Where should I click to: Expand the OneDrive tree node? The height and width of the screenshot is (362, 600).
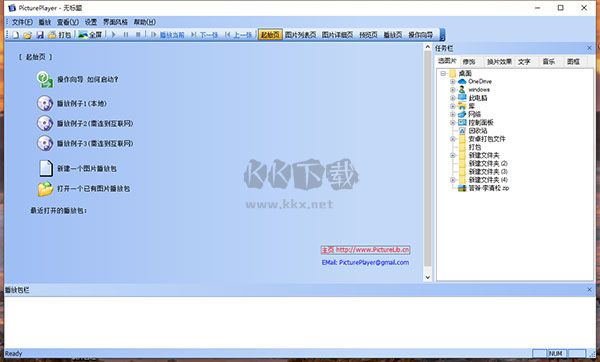(452, 82)
